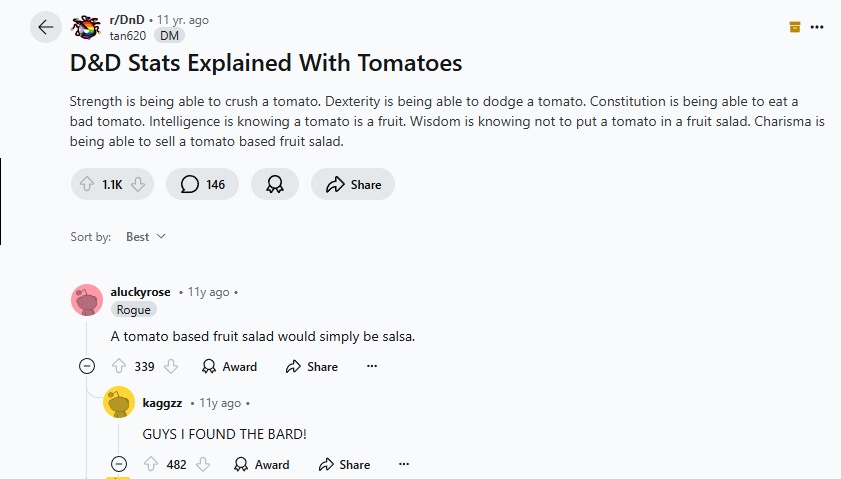Upvote aluckyrose's salsa comment
The image size is (841, 479).
pyautogui.click(x=119, y=366)
